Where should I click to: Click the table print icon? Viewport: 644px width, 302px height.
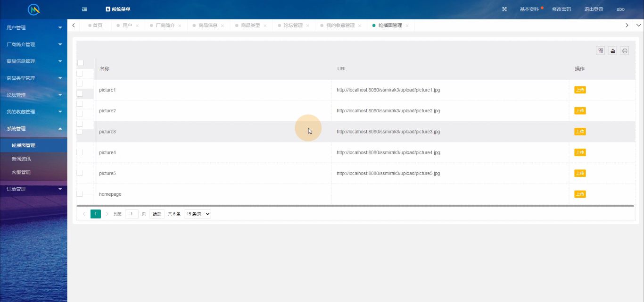click(x=625, y=50)
